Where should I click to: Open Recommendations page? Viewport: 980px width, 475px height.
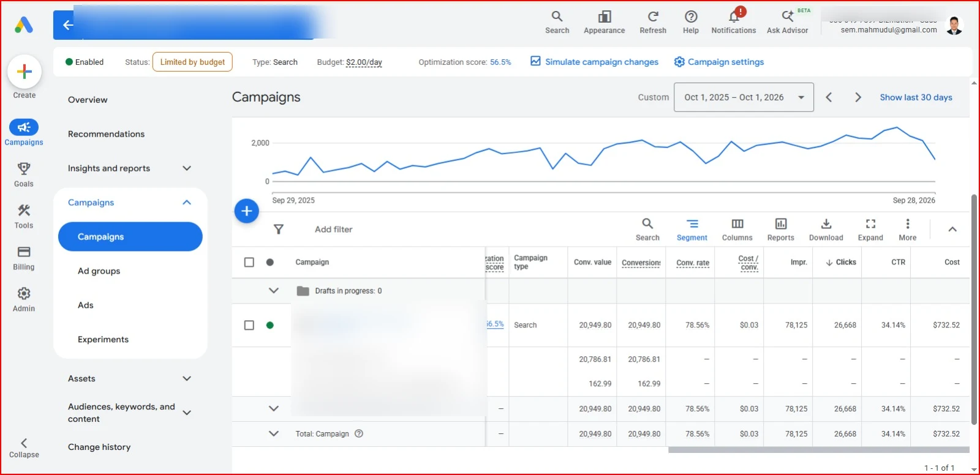pyautogui.click(x=106, y=134)
